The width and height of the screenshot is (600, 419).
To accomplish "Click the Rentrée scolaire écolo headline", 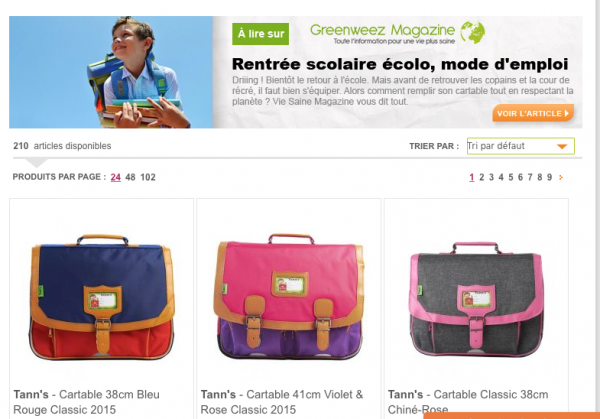I will click(400, 64).
